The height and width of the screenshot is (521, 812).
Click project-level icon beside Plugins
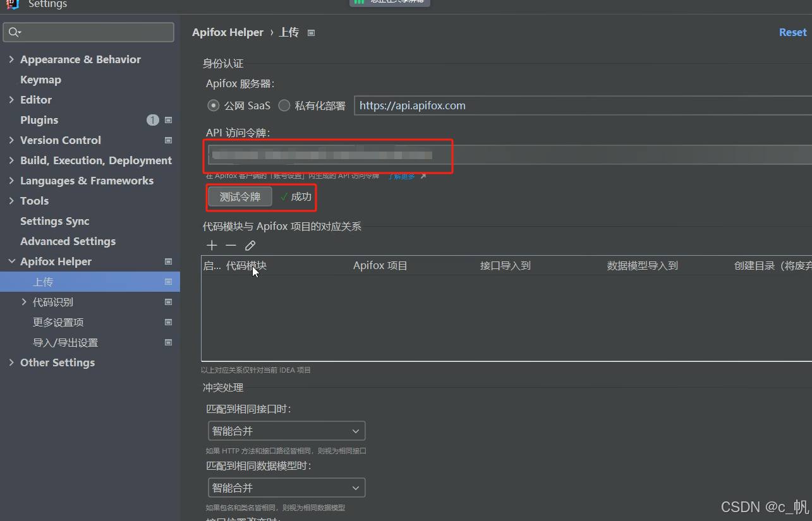point(169,120)
